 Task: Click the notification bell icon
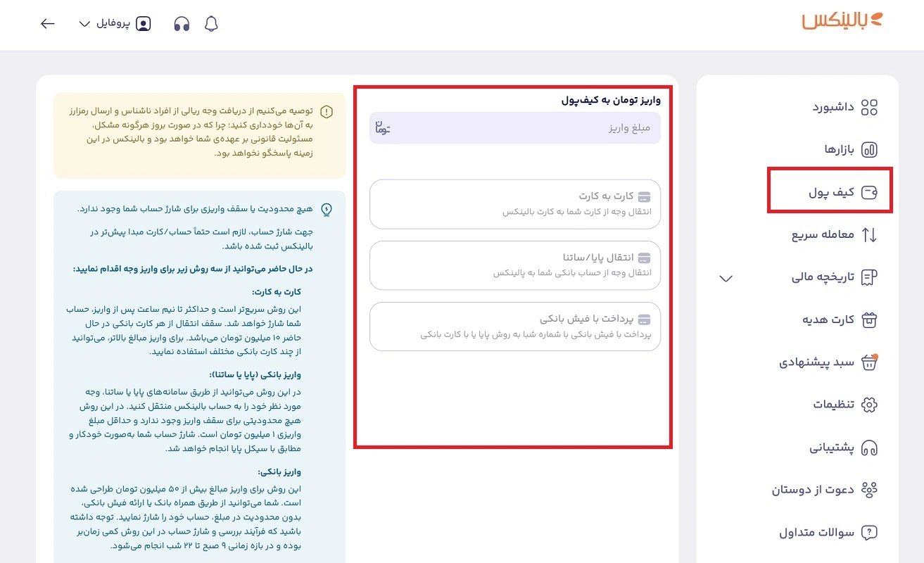(211, 24)
